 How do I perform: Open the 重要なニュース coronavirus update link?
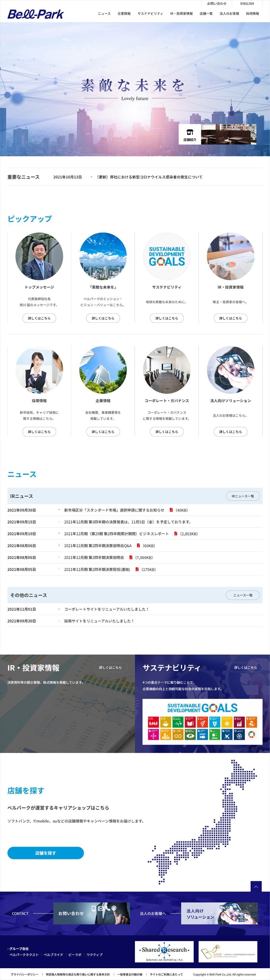(150, 177)
